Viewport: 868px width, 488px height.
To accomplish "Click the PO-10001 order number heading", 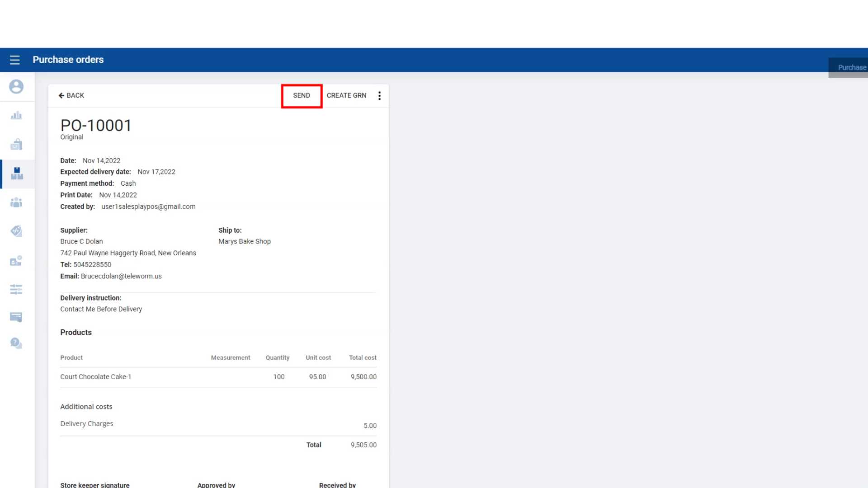I will [x=96, y=126].
